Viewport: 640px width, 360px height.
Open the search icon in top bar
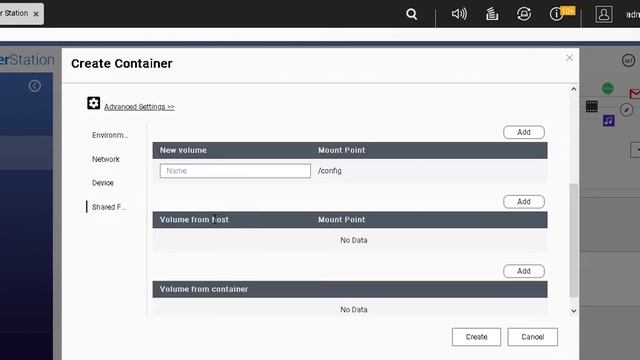(x=411, y=14)
